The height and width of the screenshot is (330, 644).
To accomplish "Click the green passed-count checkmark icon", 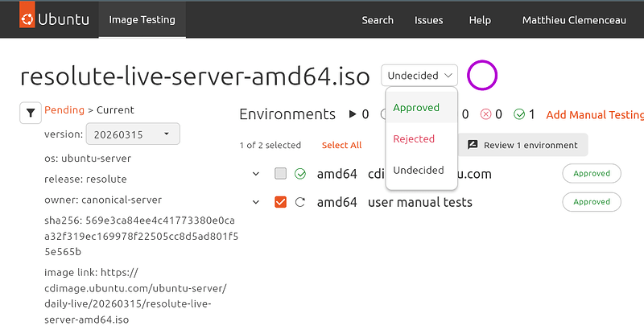I will click(519, 114).
